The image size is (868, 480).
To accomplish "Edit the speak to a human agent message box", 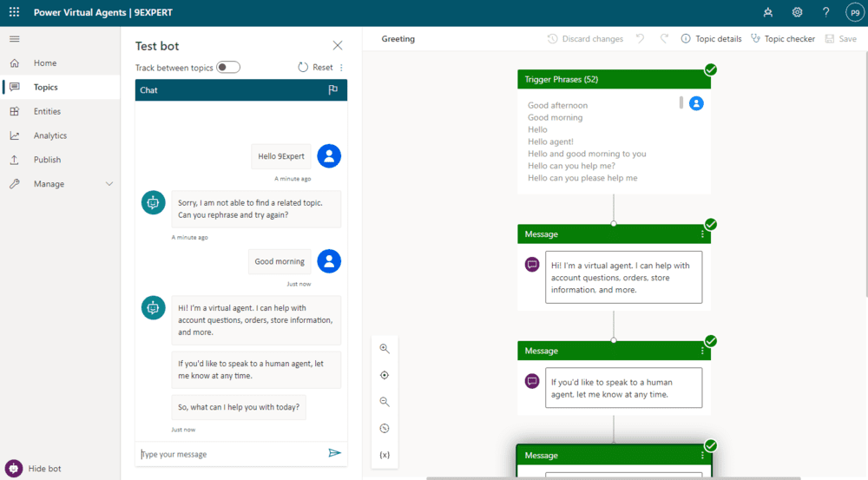I will 623,388.
